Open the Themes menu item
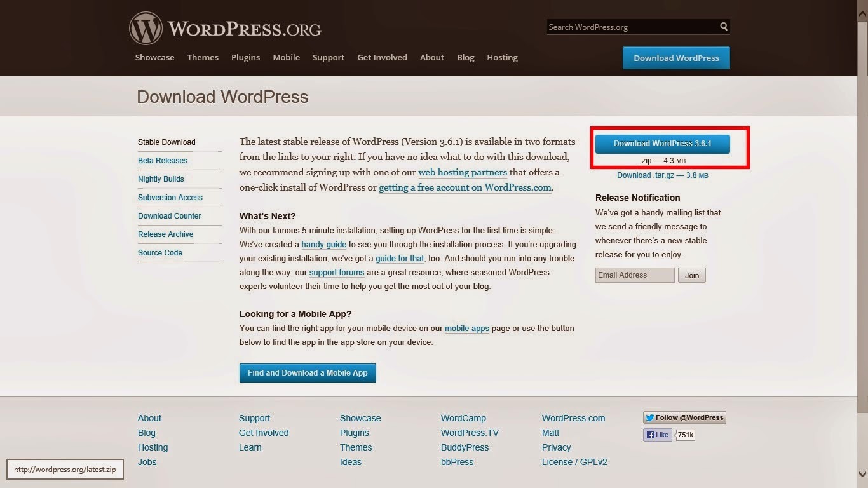Viewport: 868px width, 488px height. click(x=203, y=57)
